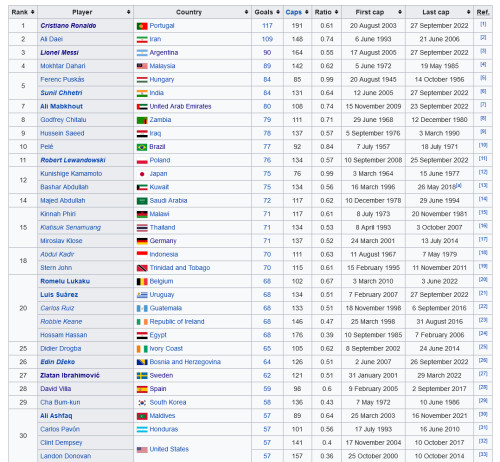
Task: Sort by Country column arrows
Action: point(246,12)
